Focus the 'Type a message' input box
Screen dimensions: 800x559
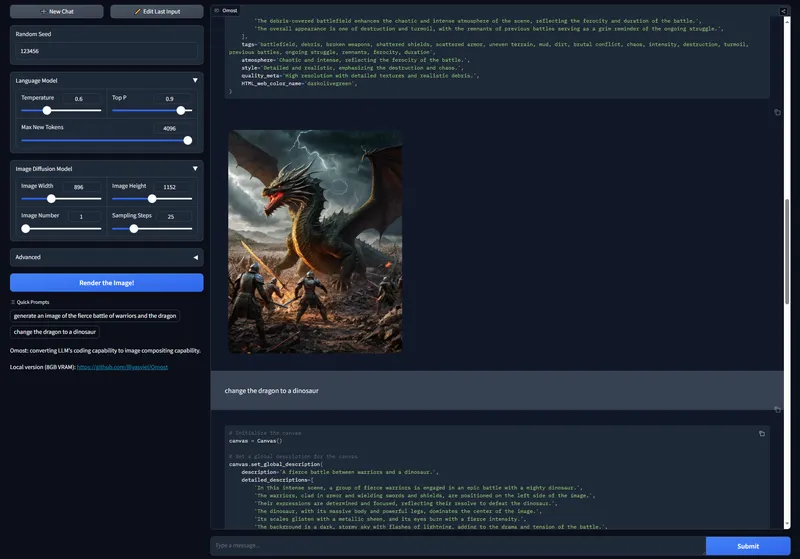click(x=458, y=546)
